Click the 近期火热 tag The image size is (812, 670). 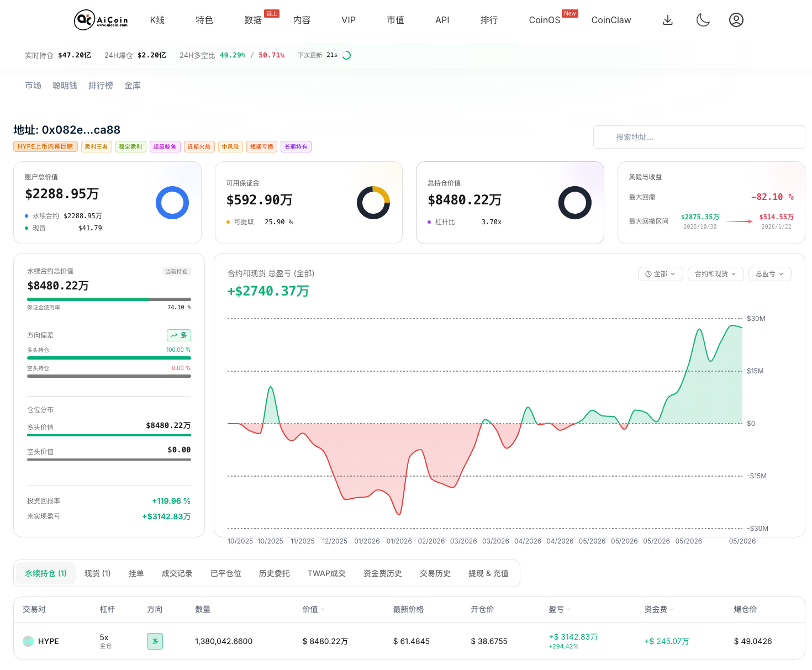(x=199, y=146)
